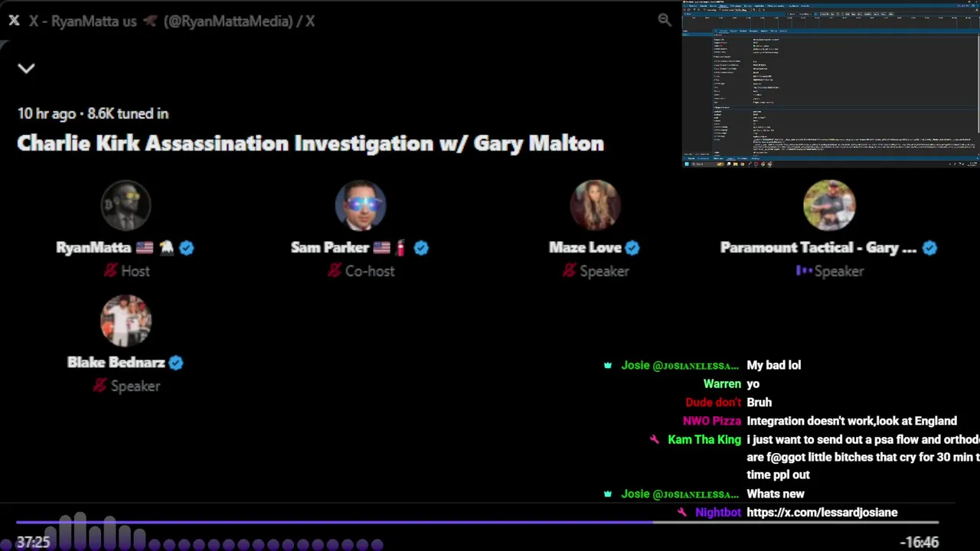Click the '10 hr ago · 8.6K tuned in' text
The image size is (980, 551).
point(93,113)
